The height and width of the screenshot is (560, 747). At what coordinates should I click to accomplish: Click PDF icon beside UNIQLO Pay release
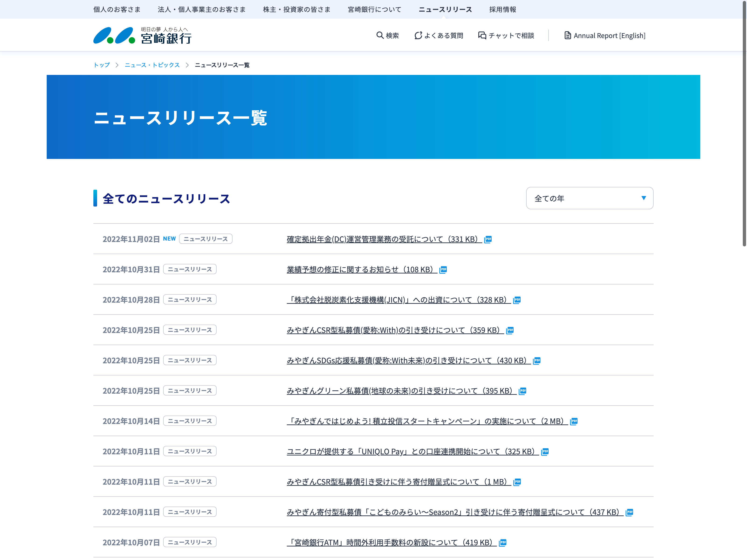pyautogui.click(x=545, y=452)
